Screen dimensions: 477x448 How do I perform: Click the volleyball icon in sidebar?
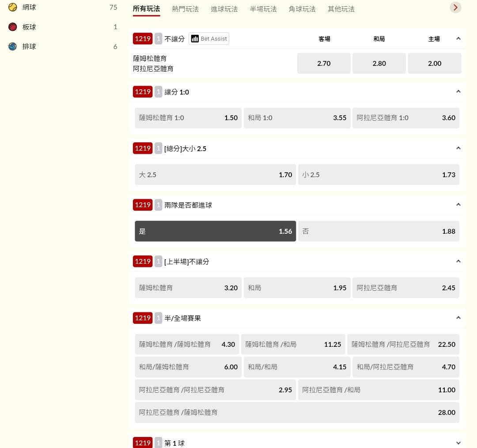coord(13,46)
